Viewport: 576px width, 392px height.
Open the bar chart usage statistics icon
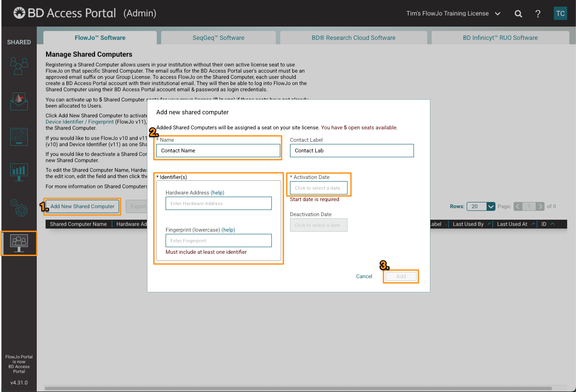coord(19,172)
